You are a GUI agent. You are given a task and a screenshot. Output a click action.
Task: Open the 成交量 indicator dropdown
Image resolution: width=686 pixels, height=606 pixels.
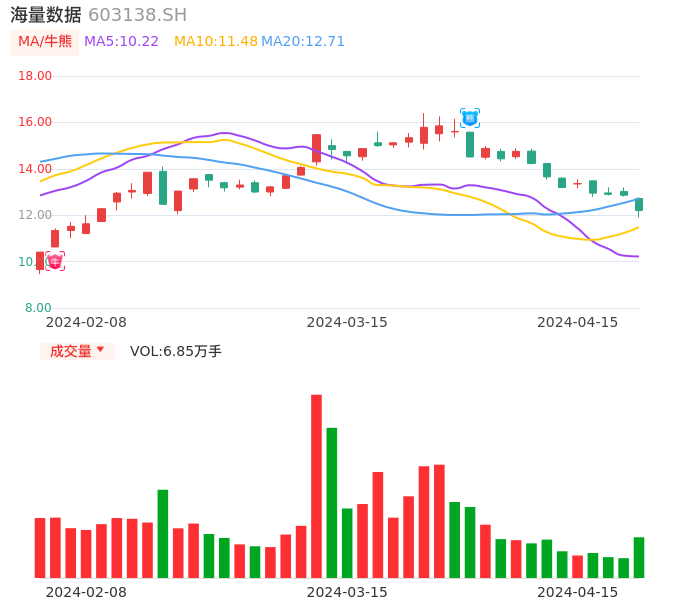(x=77, y=351)
